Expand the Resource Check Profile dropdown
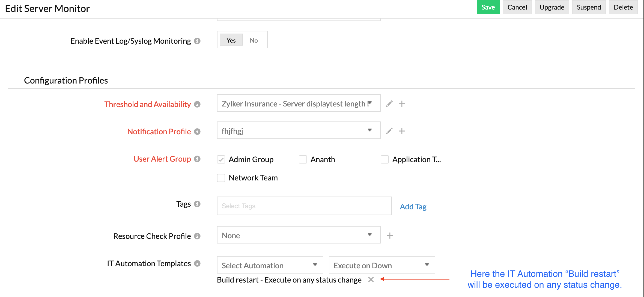The width and height of the screenshot is (644, 297). click(x=299, y=235)
